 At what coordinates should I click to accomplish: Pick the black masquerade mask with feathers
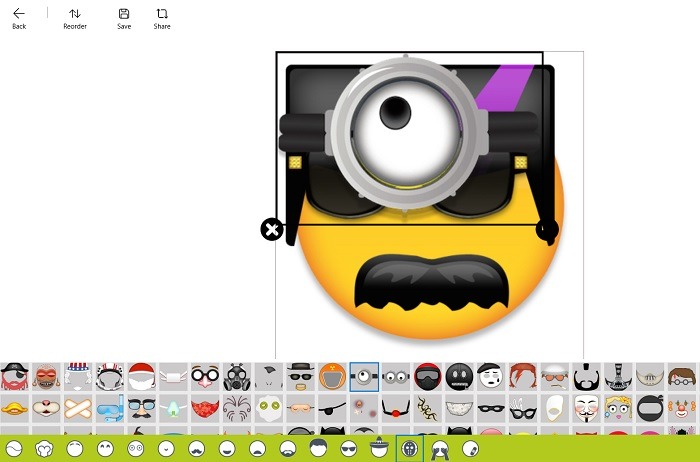(x=522, y=408)
